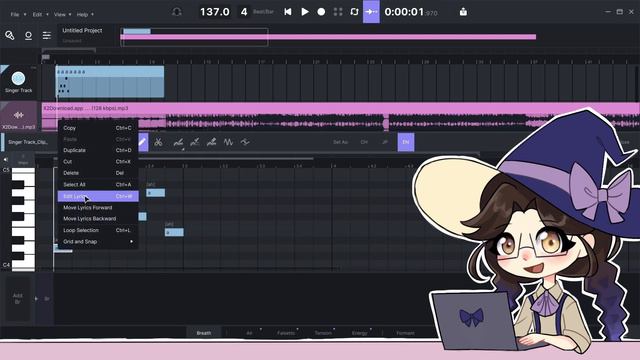Image resolution: width=640 pixels, height=360 pixels.
Task: Toggle the JP language button
Action: click(385, 142)
